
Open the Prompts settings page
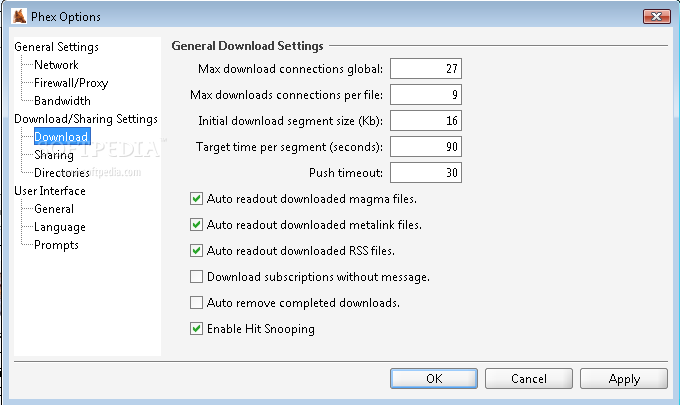(56, 245)
